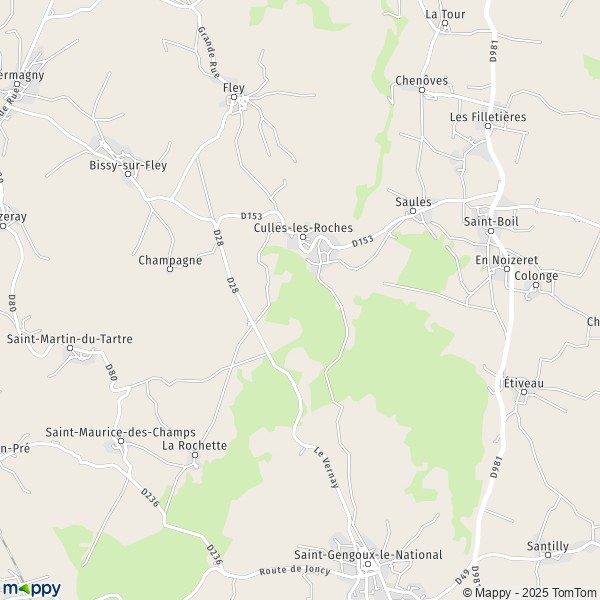Click the Santilly place marker
The image size is (600, 600).
(x=548, y=555)
